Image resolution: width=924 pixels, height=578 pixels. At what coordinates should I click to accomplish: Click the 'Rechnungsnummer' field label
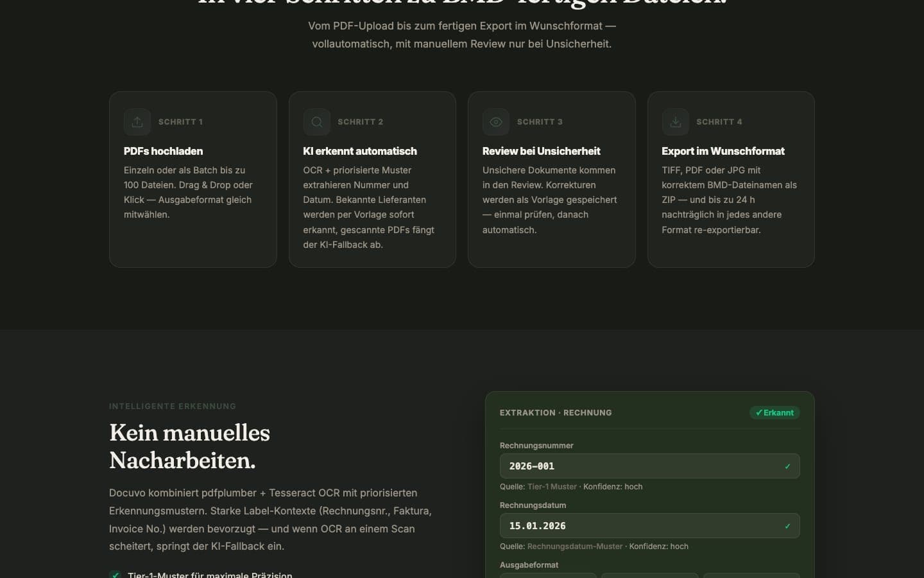point(536,446)
